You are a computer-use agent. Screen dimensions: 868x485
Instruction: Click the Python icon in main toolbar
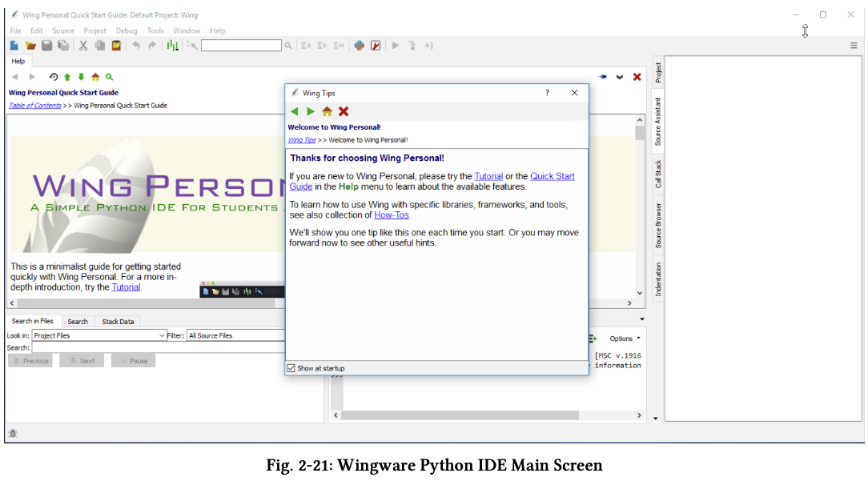(360, 46)
